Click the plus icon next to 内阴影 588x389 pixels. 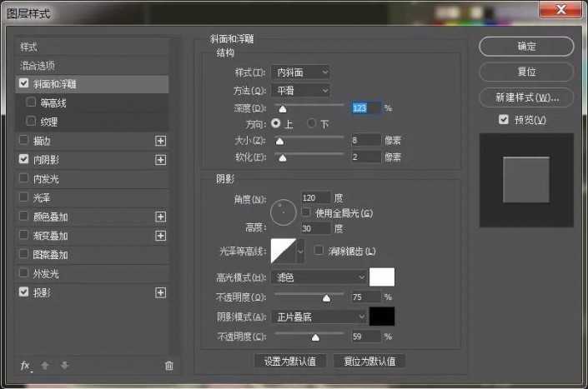point(161,159)
